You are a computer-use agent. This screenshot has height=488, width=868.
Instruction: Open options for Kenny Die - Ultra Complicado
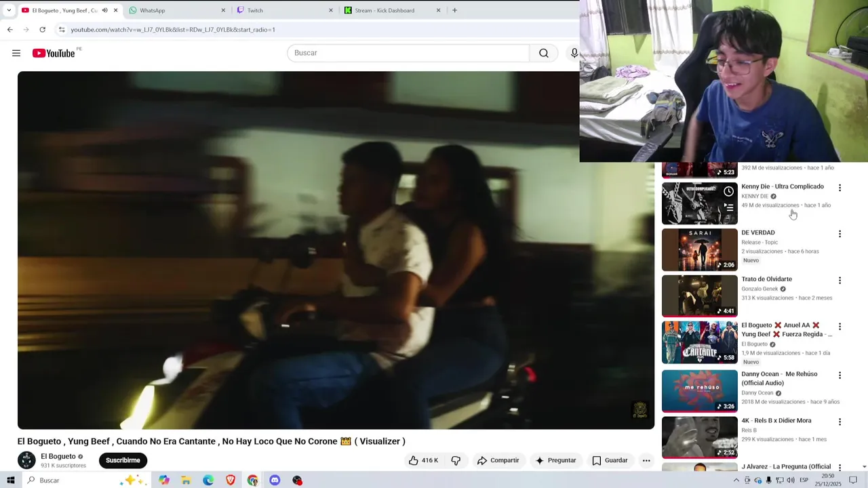tap(840, 188)
